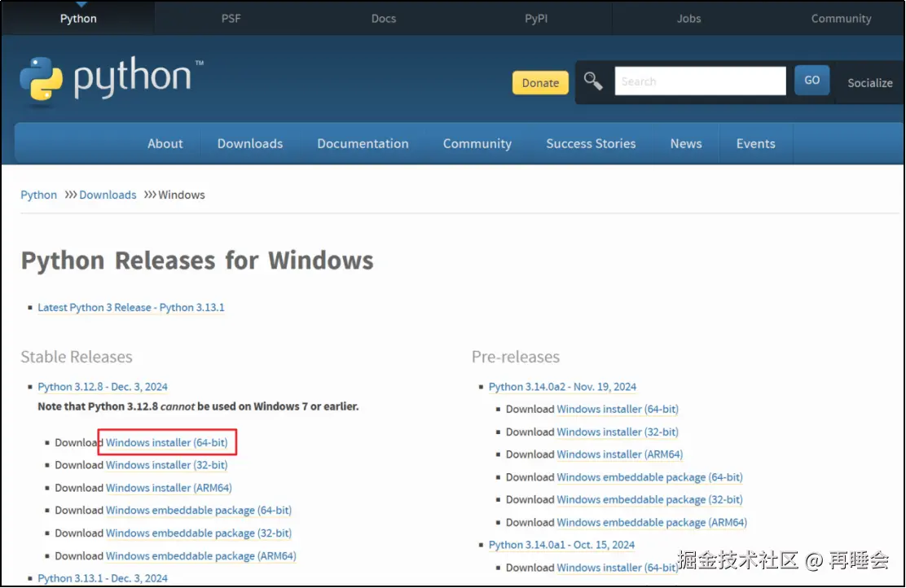Download 3.12.8 Windows installer (ARM64)
This screenshot has height=588, width=906.
(169, 488)
